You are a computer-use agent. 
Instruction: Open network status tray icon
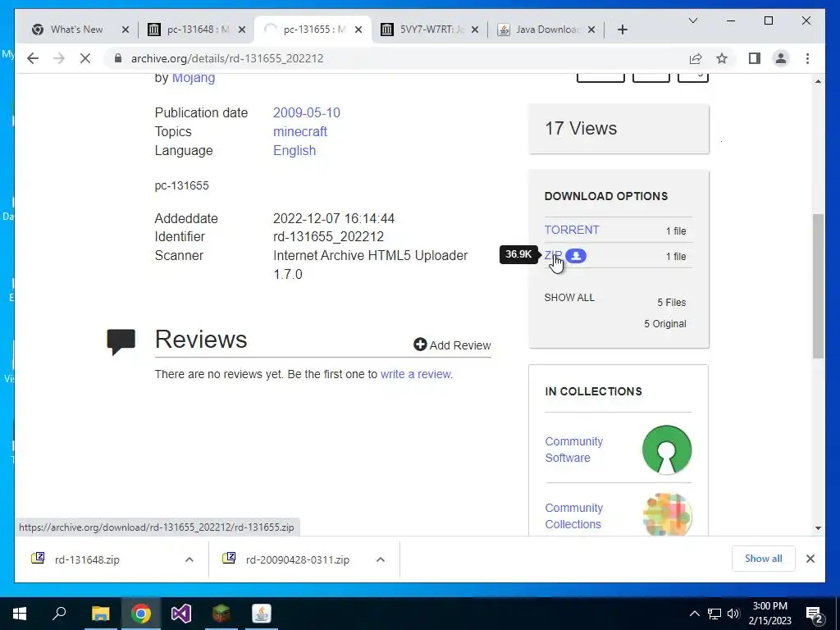[x=714, y=614]
